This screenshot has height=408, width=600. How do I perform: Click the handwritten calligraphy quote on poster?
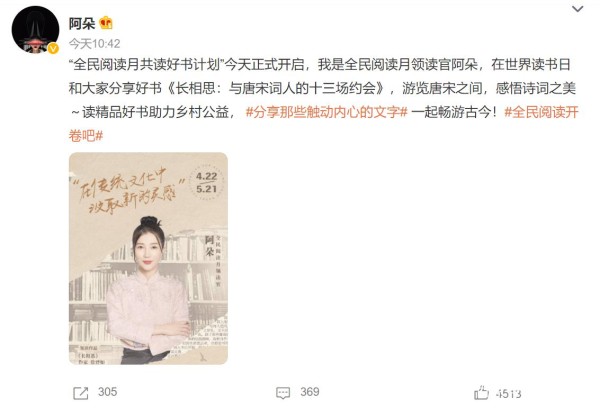pyautogui.click(x=128, y=191)
